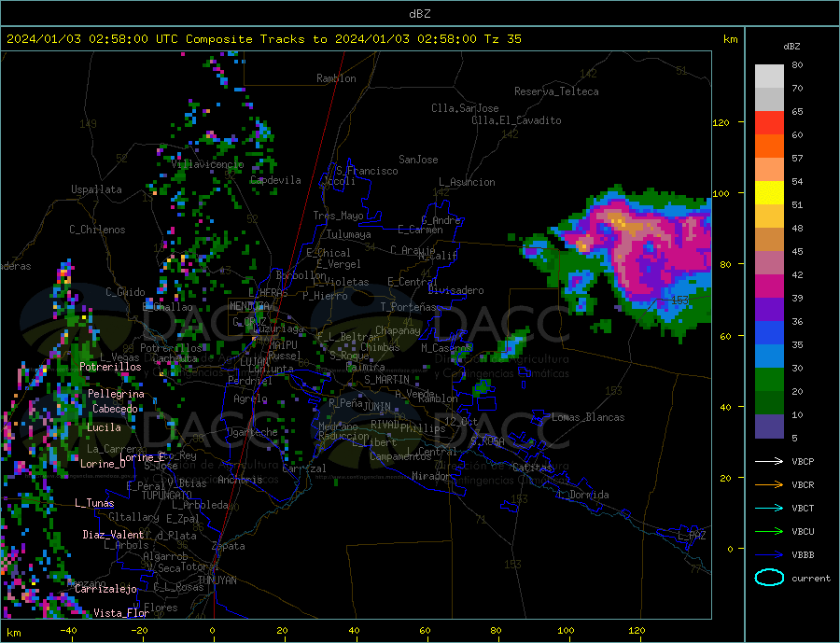The width and height of the screenshot is (840, 643).
Task: Click the 'Villavicencio' place label
Action: (x=207, y=164)
